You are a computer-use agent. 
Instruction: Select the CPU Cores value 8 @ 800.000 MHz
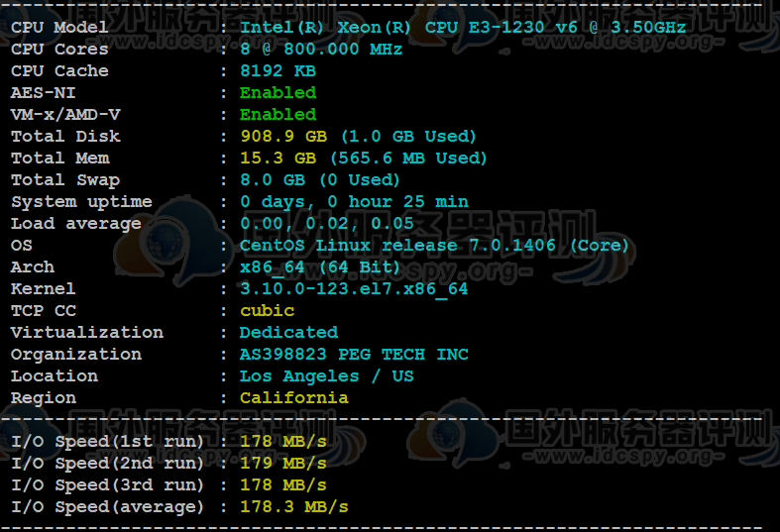pos(321,50)
